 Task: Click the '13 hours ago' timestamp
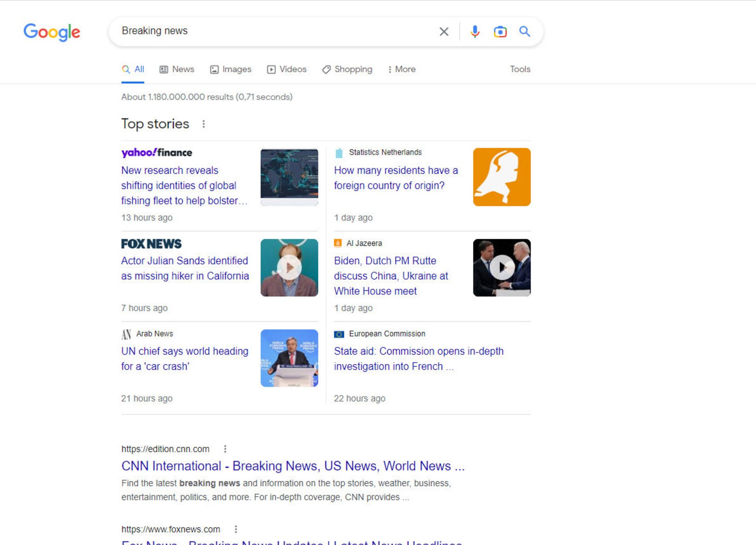147,218
